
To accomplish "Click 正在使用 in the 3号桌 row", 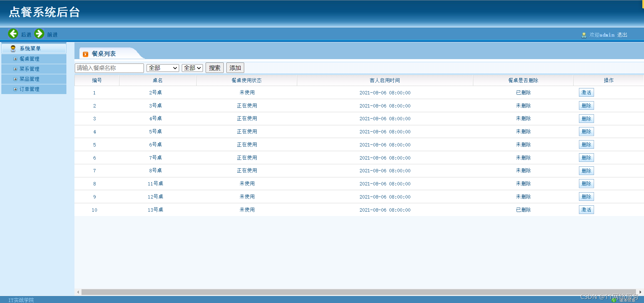I will point(247,105).
